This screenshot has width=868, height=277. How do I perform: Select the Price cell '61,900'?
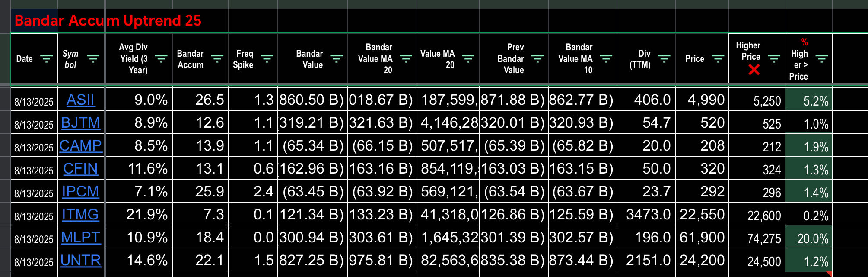point(702,238)
